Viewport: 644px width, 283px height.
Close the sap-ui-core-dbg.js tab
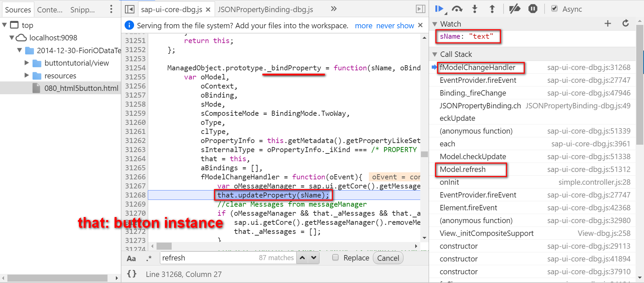208,10
